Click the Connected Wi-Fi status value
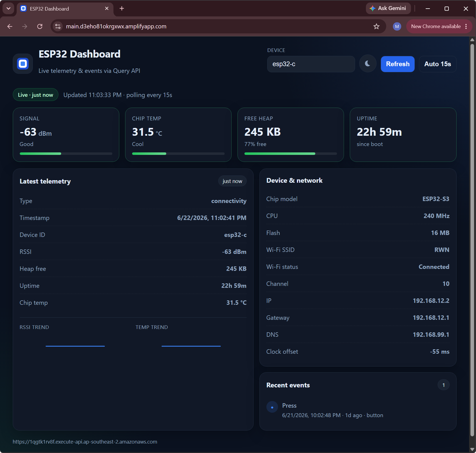Viewport: 476px width, 453px height. click(x=434, y=267)
